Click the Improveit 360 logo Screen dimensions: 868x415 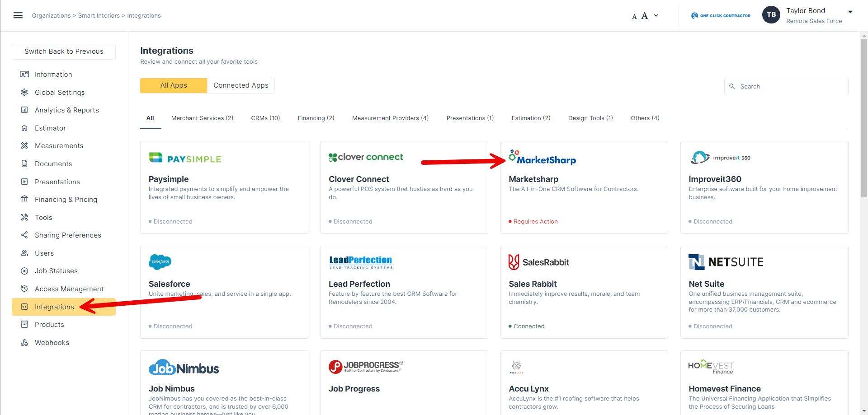pyautogui.click(x=721, y=158)
